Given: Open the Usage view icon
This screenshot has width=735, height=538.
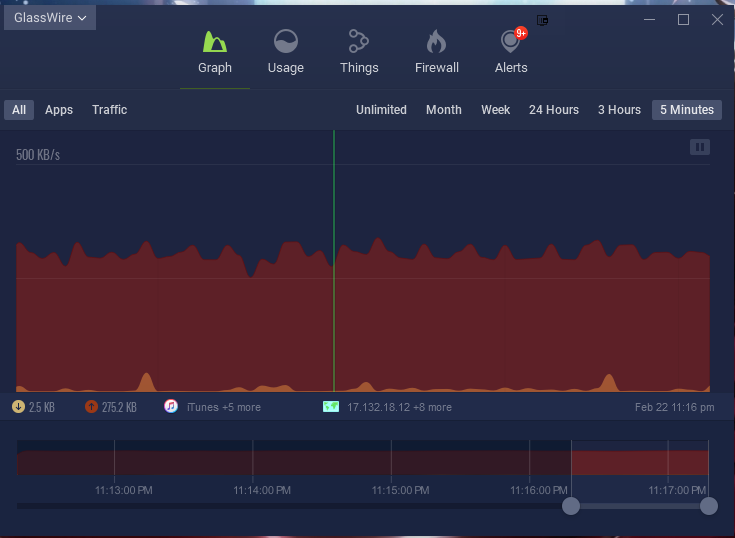Looking at the screenshot, I should pos(286,42).
